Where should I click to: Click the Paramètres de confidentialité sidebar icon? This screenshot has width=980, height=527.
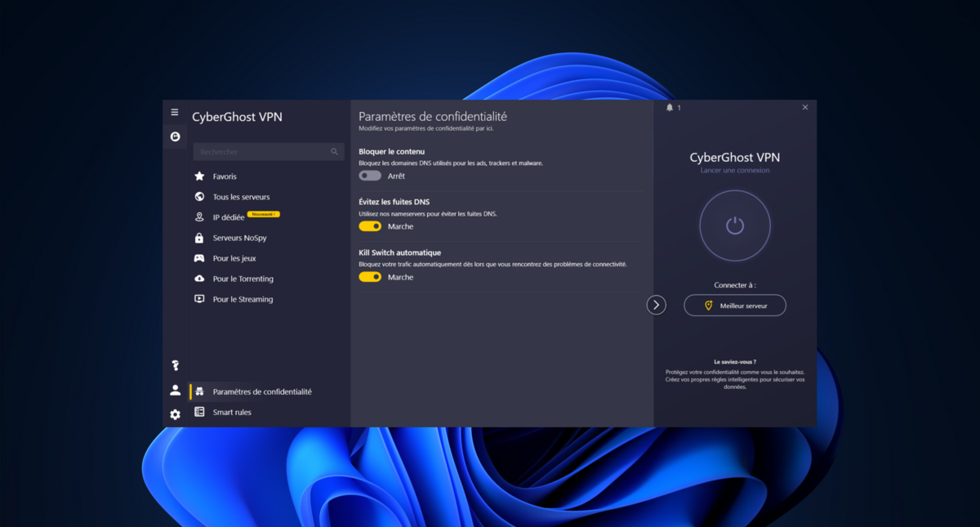click(x=199, y=392)
